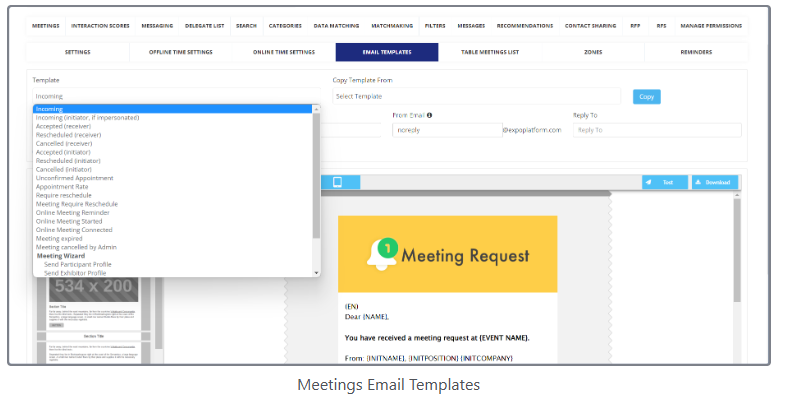
Task: Click the noreply From Email field
Action: tap(447, 130)
